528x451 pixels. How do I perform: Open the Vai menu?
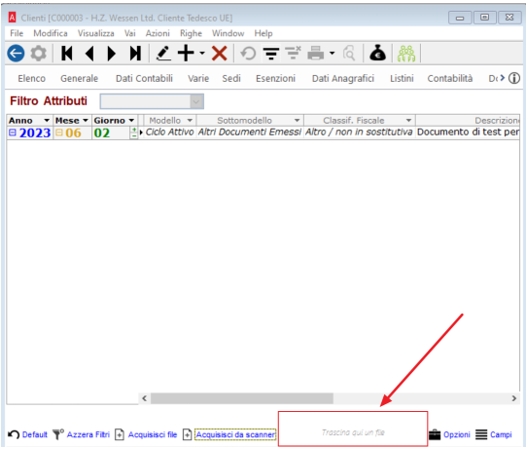point(130,33)
